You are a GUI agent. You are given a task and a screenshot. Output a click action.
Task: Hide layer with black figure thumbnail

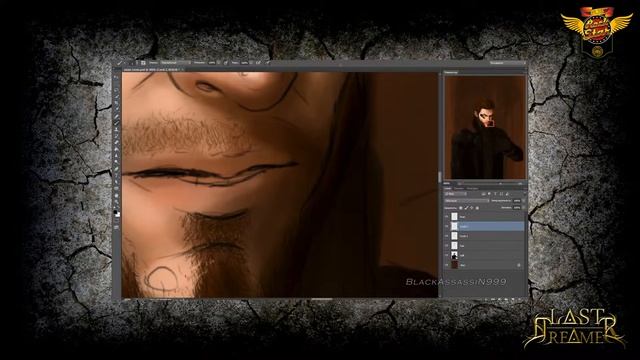[x=446, y=256]
